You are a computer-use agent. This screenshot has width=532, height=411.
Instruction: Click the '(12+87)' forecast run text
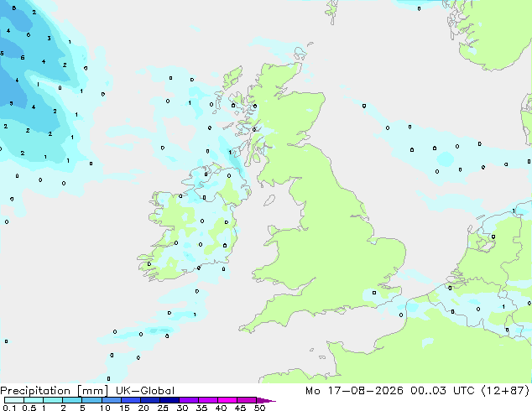(x=505, y=391)
